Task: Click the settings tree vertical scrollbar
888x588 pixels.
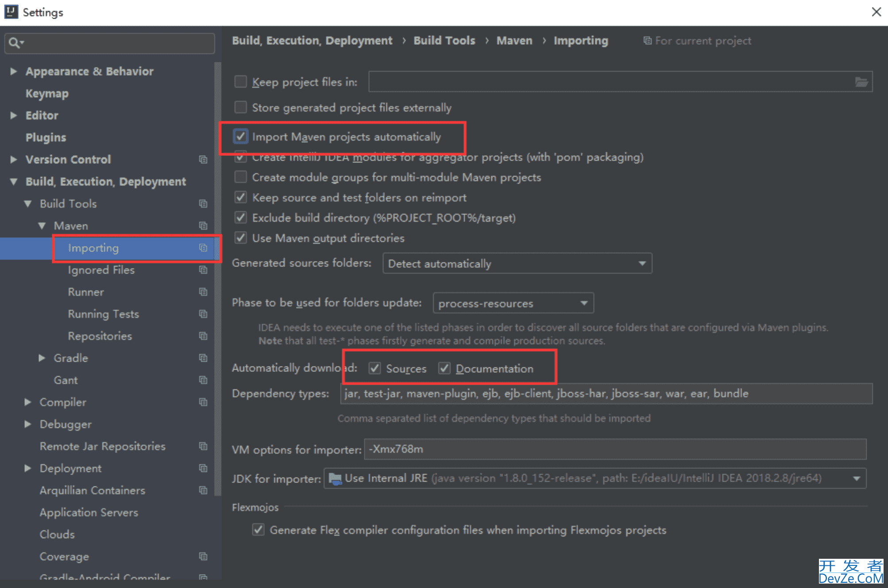Action: (x=217, y=279)
